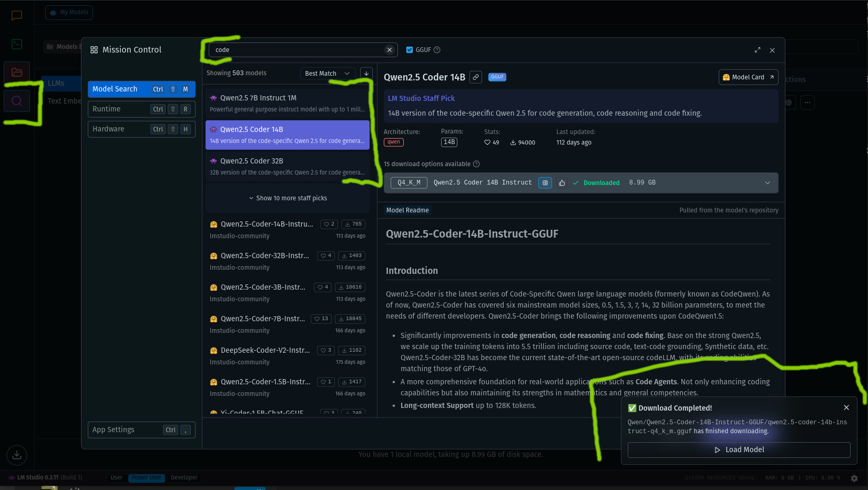This screenshot has height=490, width=868.
Task: Open the Best Match sort dropdown
Action: [x=328, y=74]
